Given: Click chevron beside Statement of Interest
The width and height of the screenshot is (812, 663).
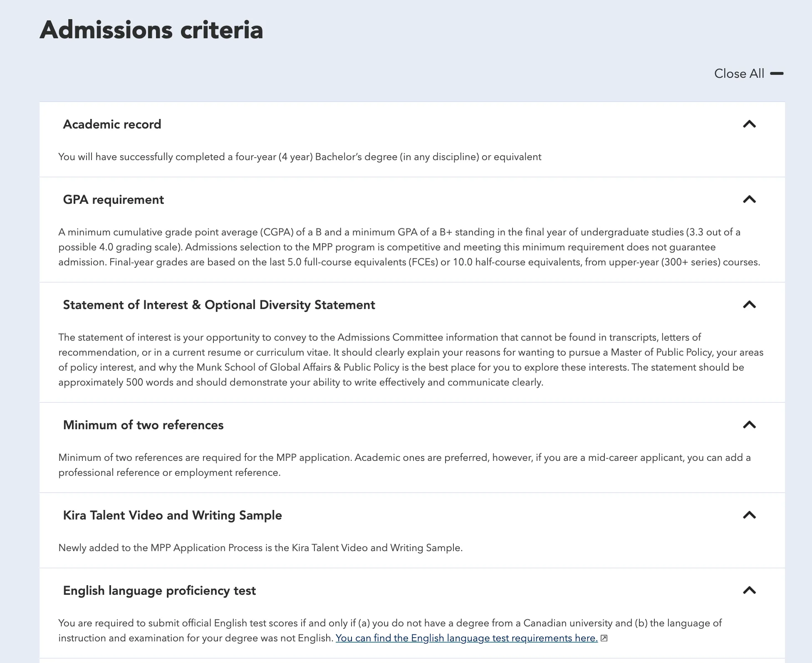Looking at the screenshot, I should (749, 304).
